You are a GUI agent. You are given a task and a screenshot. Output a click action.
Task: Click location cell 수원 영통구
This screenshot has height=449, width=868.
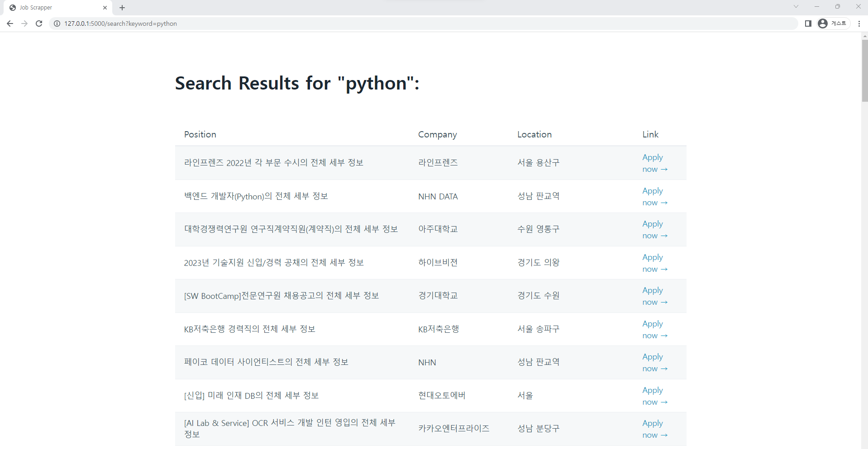(538, 229)
